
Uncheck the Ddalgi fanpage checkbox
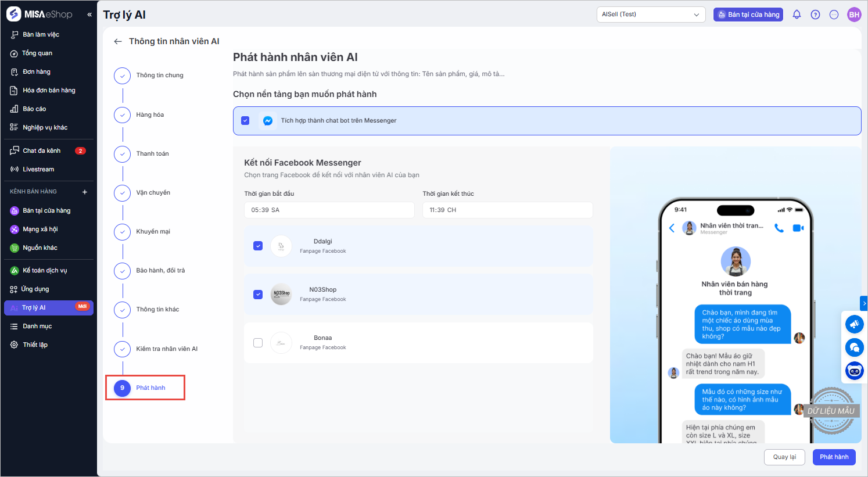[258, 246]
